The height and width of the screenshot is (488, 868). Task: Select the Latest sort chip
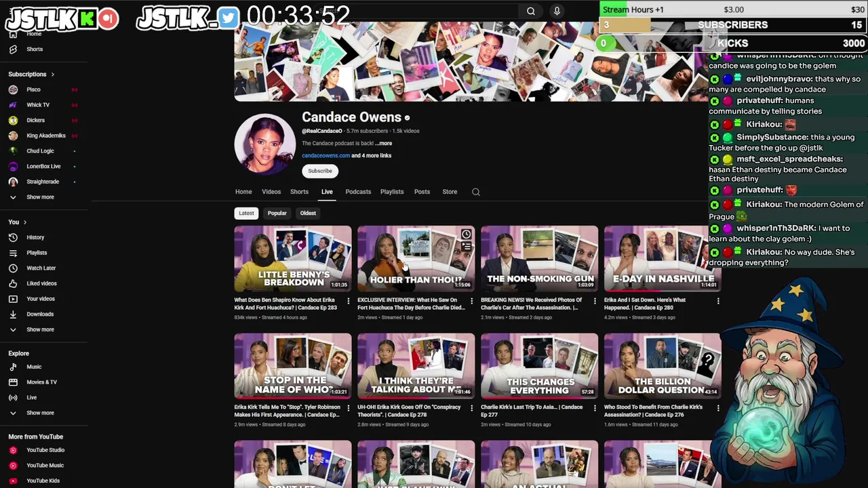click(x=246, y=213)
